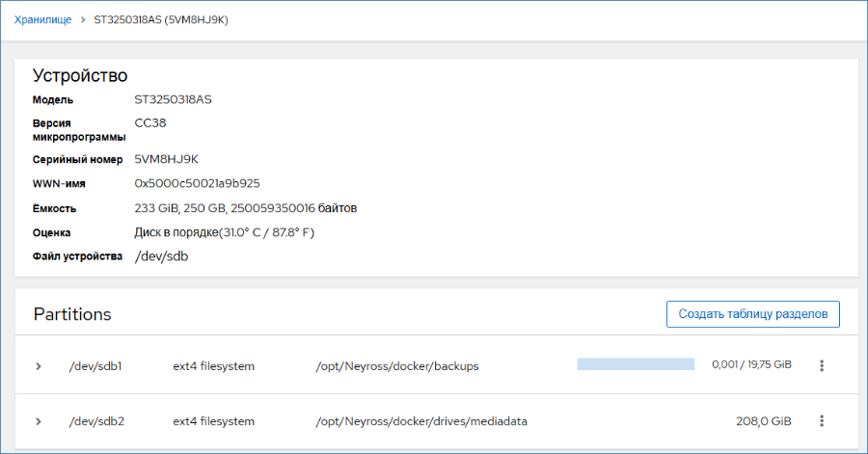Click the /opt/Neyross/docker/backups mount point
This screenshot has height=454, width=868.
397,366
